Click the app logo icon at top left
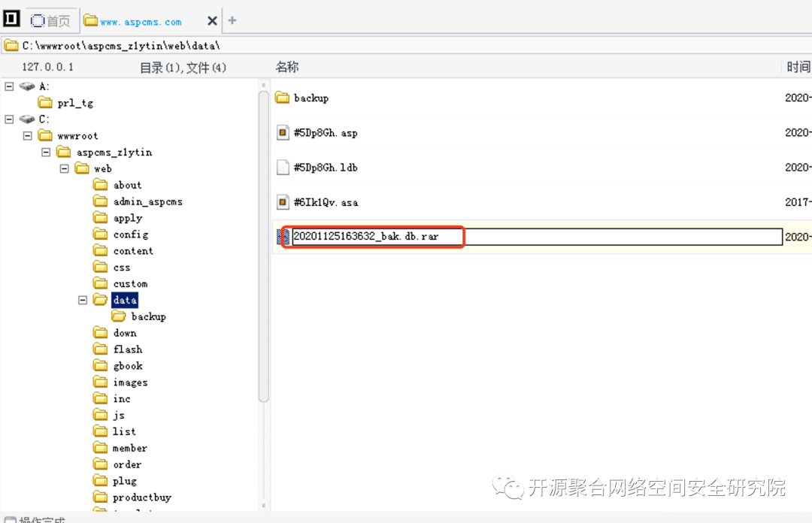The width and height of the screenshot is (812, 523). tap(11, 19)
